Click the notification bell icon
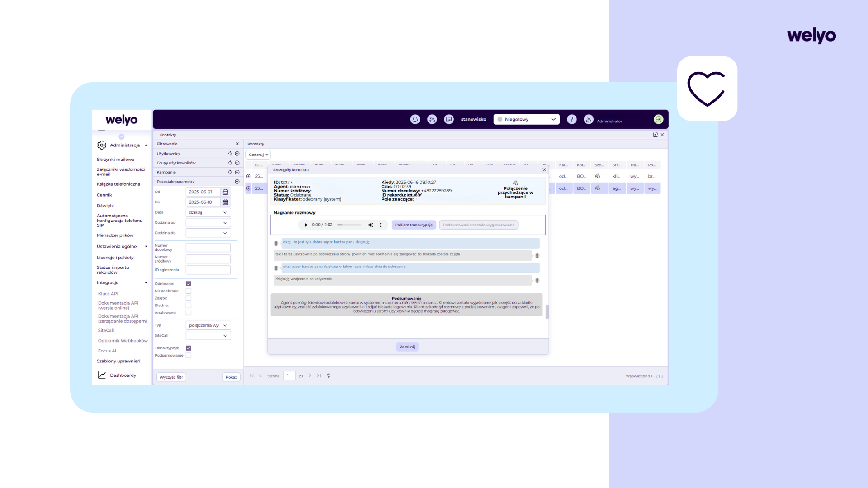 point(415,119)
